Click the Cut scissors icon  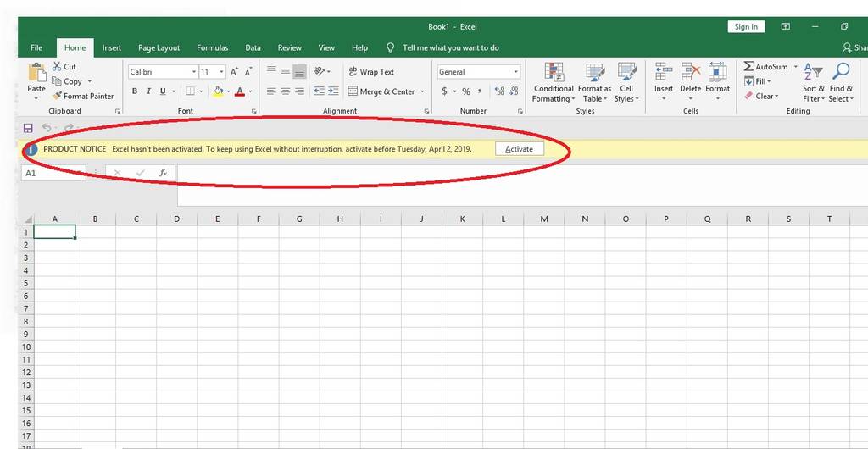57,66
